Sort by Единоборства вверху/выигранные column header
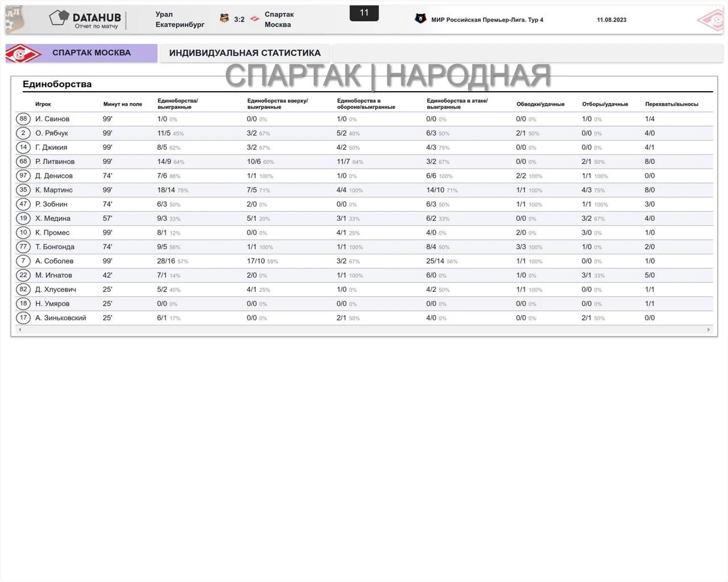Viewport: 728px width, 582px height. point(278,104)
